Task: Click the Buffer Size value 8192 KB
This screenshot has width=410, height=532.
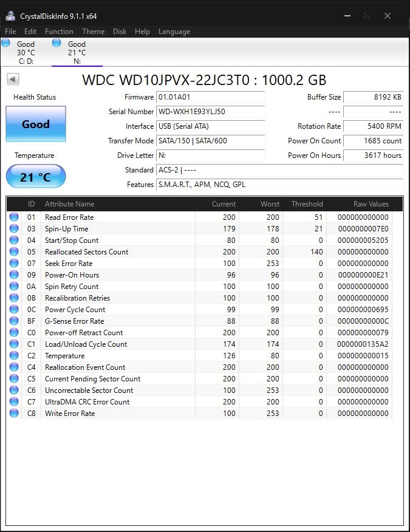Action: click(x=374, y=97)
